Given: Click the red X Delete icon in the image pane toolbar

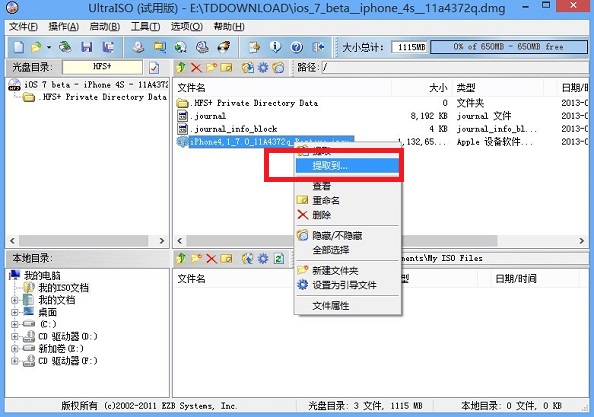Looking at the screenshot, I should (x=196, y=68).
